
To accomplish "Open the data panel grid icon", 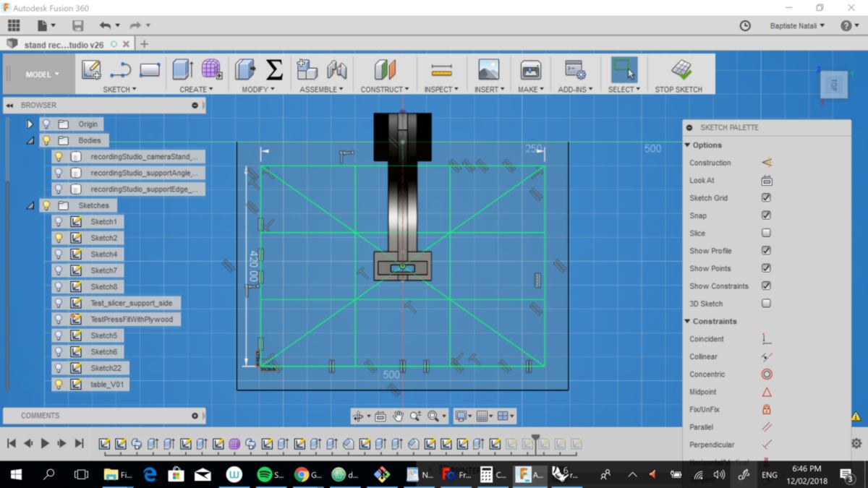I will [14, 25].
